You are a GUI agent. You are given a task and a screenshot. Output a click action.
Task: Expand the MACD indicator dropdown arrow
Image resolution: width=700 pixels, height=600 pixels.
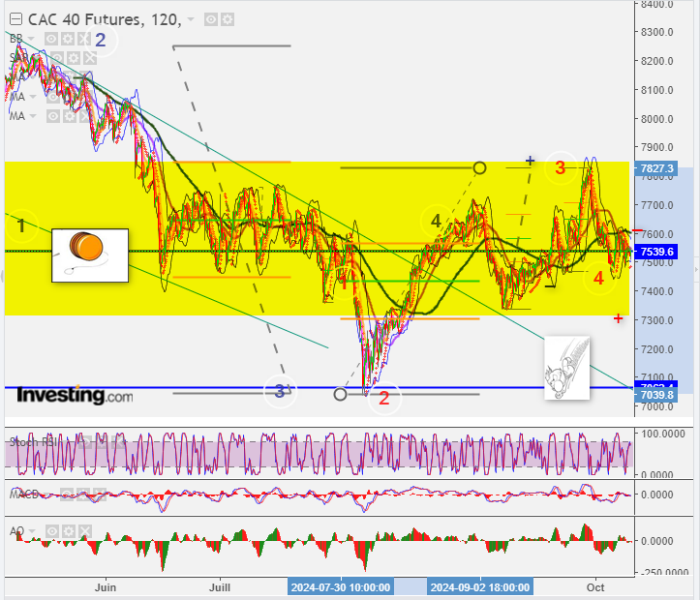tap(46, 495)
